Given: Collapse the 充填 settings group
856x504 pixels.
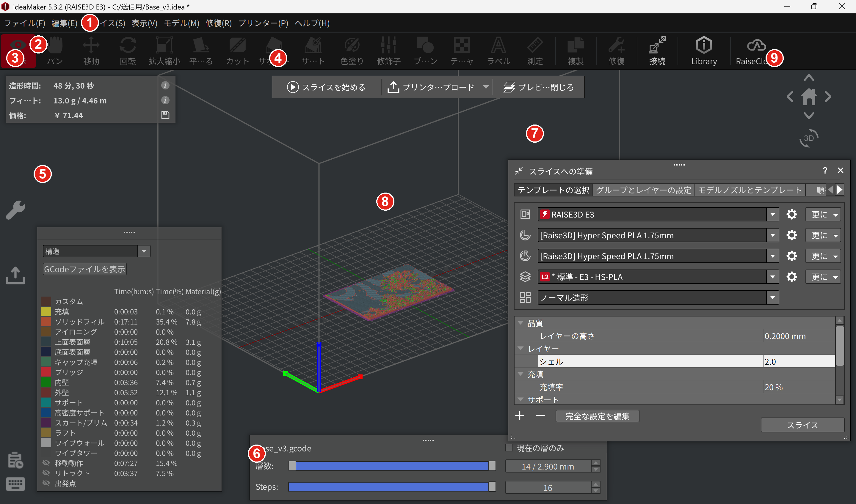Looking at the screenshot, I should [x=520, y=374].
